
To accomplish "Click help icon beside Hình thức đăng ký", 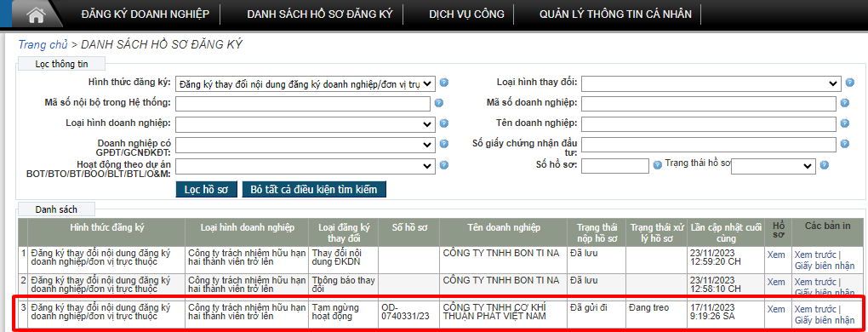I will click(444, 83).
